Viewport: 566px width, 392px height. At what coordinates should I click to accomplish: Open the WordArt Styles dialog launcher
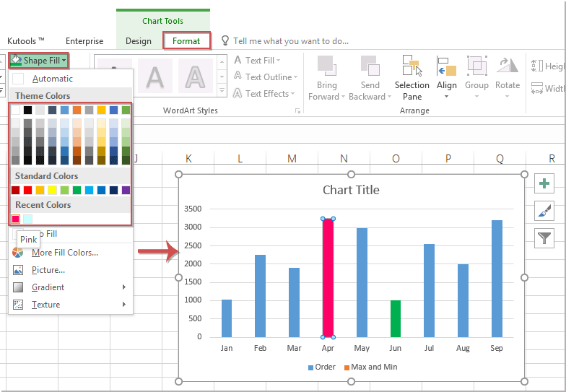(297, 111)
